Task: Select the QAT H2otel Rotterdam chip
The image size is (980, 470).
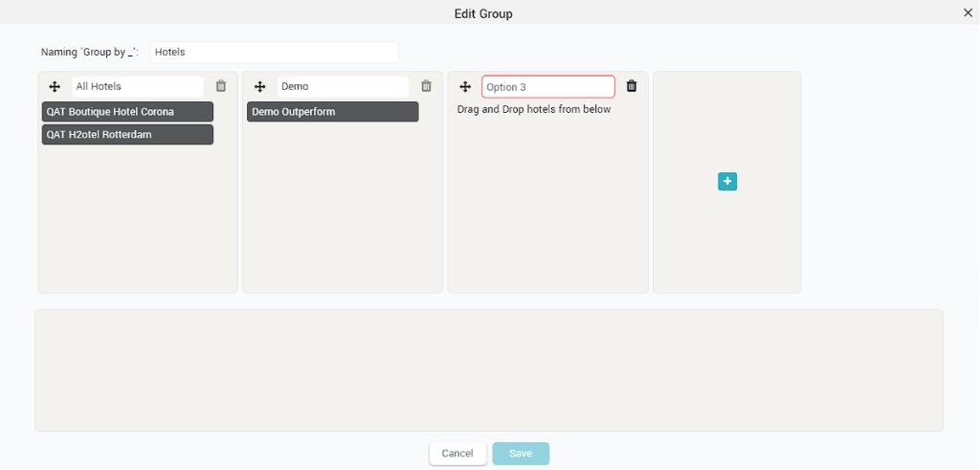Action: [127, 134]
